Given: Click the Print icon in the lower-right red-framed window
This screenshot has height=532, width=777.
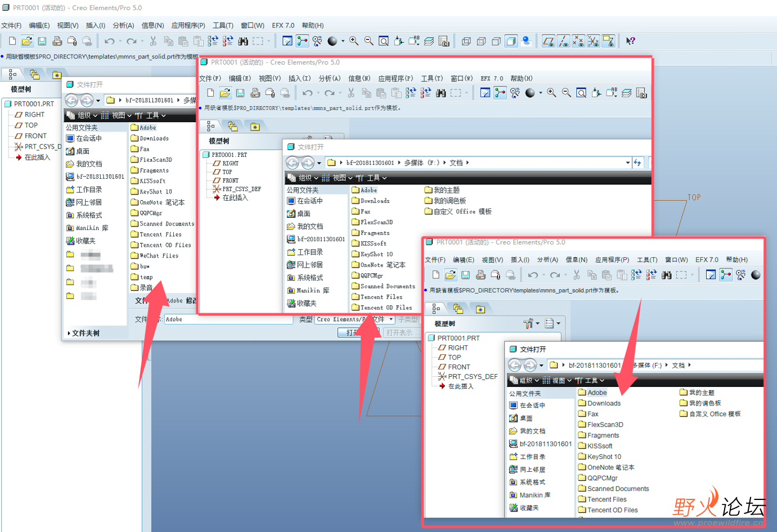Looking at the screenshot, I should (480, 274).
